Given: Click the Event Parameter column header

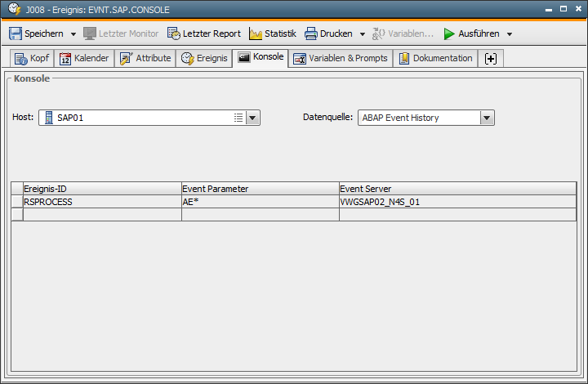Looking at the screenshot, I should point(261,189).
